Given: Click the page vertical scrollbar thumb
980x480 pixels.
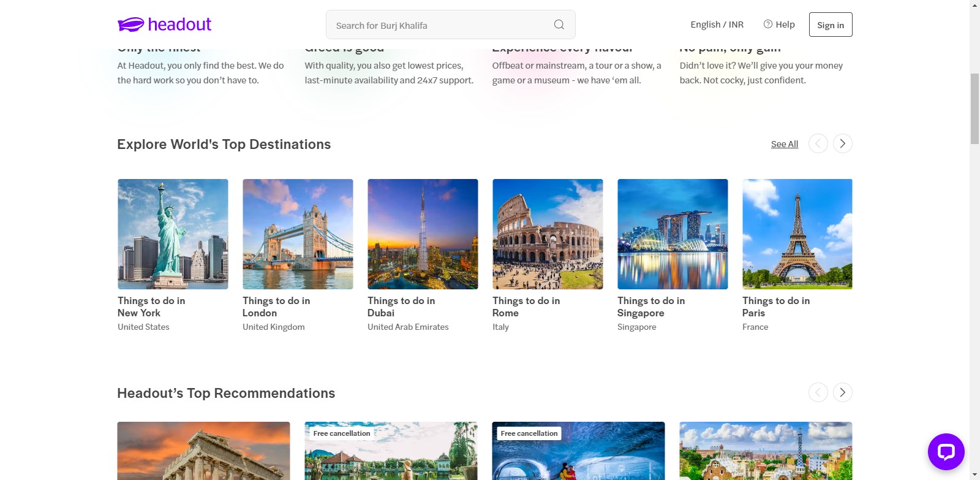Looking at the screenshot, I should (974, 109).
